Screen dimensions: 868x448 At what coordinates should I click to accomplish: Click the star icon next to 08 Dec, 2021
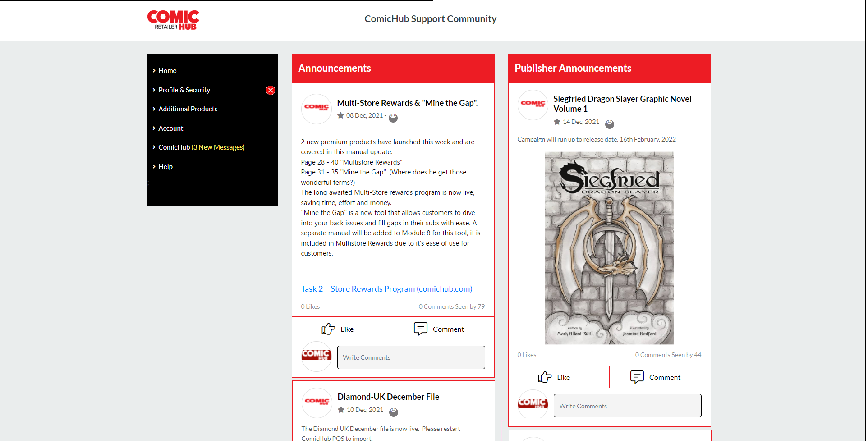coord(341,116)
